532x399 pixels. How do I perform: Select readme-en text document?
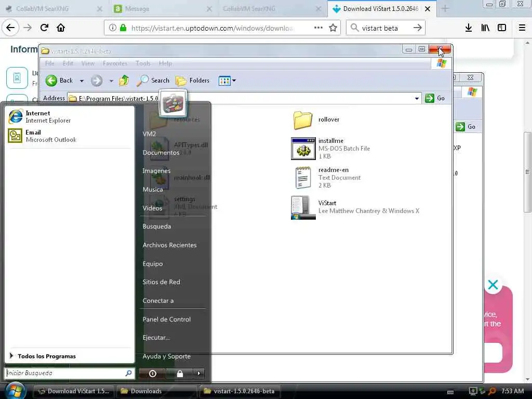click(326, 178)
